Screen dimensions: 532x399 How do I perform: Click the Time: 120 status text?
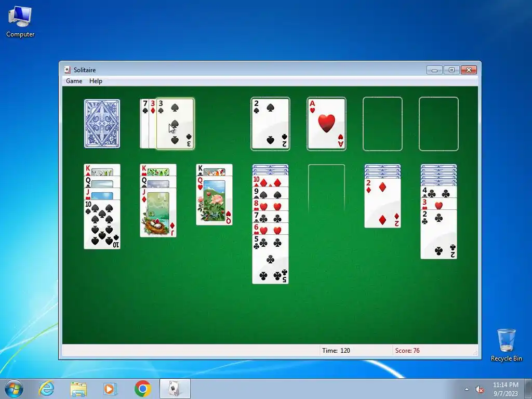tap(336, 351)
